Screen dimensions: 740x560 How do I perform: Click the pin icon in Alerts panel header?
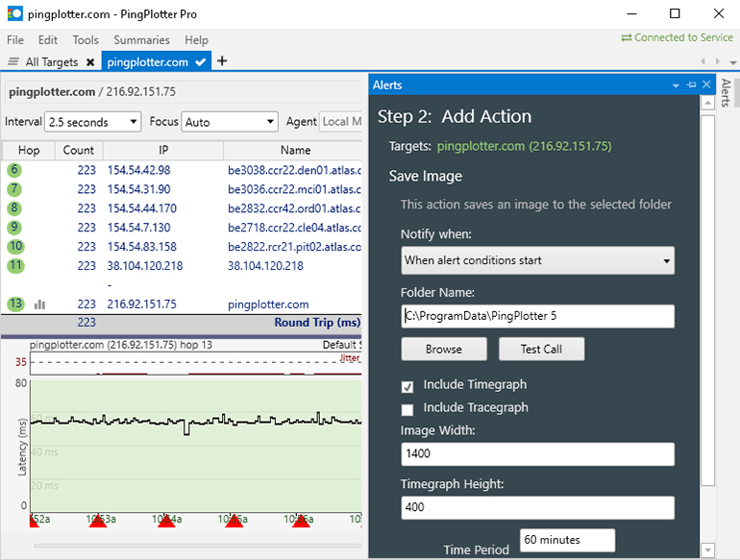coord(692,85)
